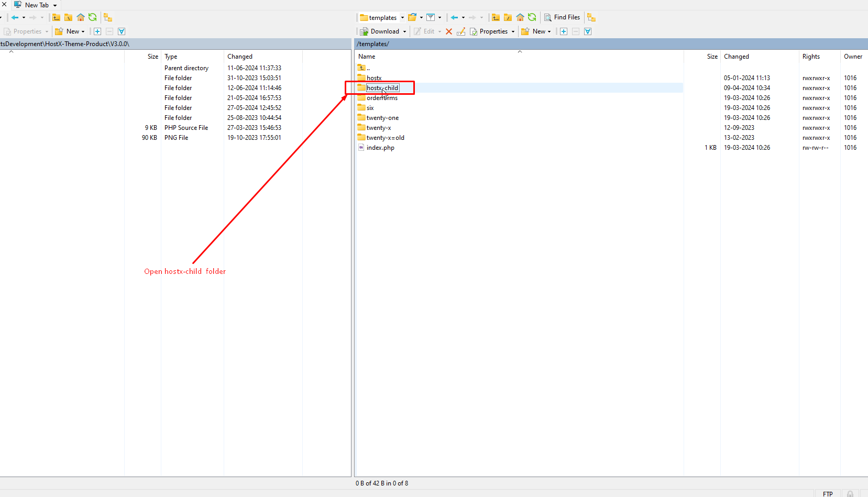The height and width of the screenshot is (497, 868).
Task: Refresh the remote templates directory
Action: click(532, 17)
